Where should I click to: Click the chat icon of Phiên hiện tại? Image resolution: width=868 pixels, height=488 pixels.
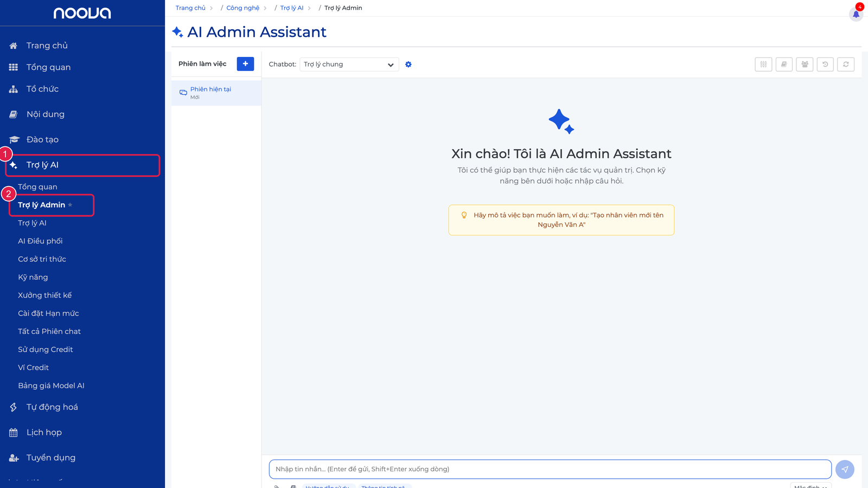pyautogui.click(x=183, y=93)
